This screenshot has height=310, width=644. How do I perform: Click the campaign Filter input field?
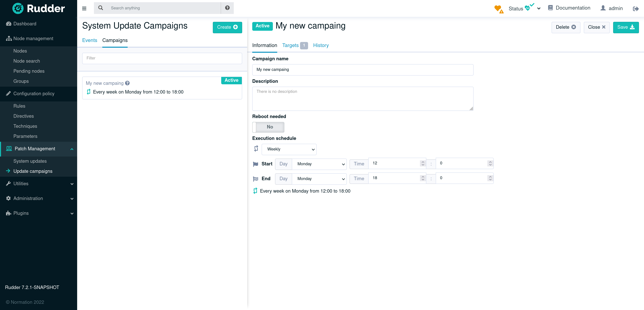click(162, 58)
